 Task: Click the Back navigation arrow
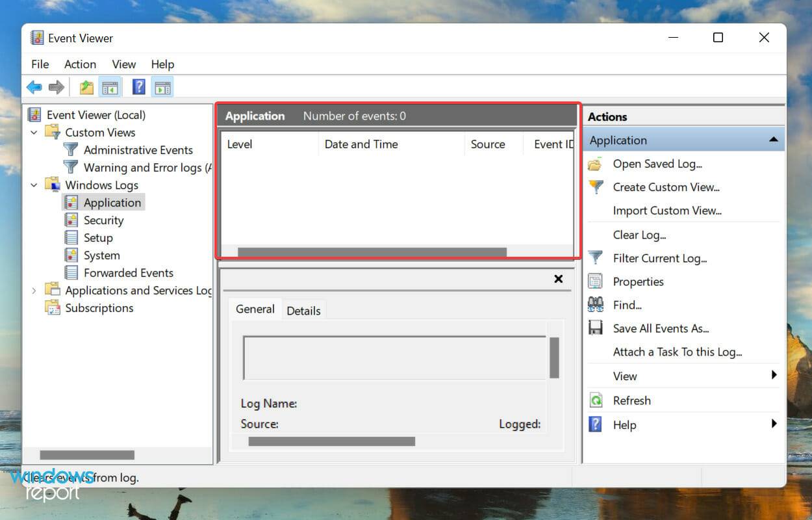coord(34,86)
